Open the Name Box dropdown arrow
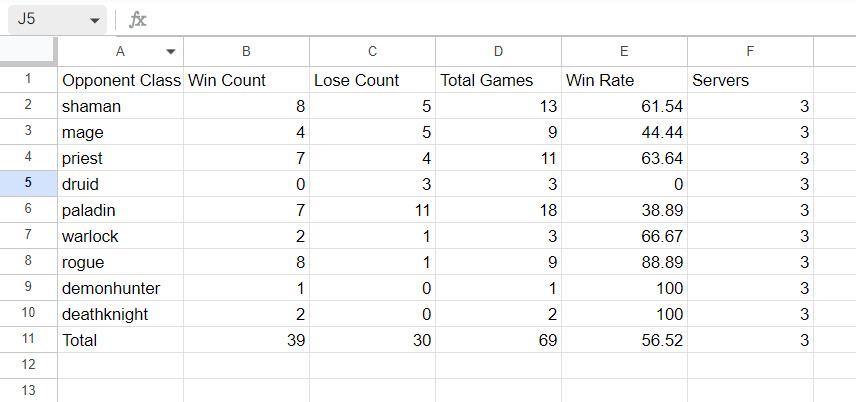The image size is (856, 402). 94,20
